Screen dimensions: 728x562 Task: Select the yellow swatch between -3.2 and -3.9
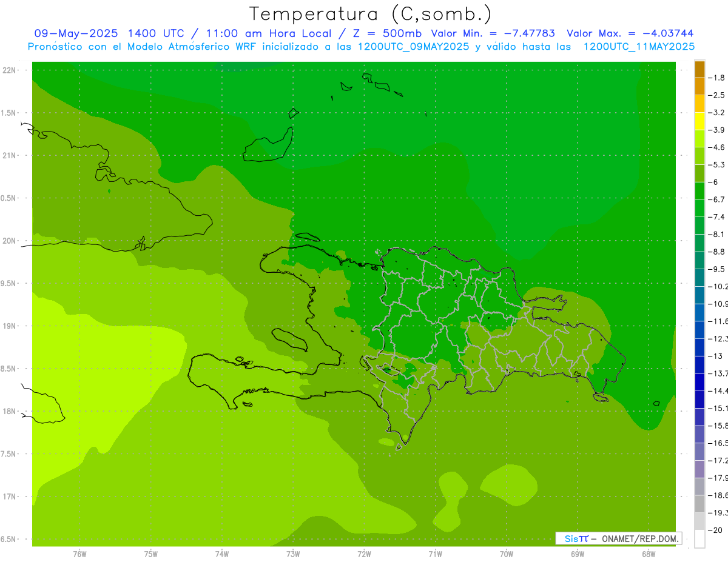click(699, 121)
